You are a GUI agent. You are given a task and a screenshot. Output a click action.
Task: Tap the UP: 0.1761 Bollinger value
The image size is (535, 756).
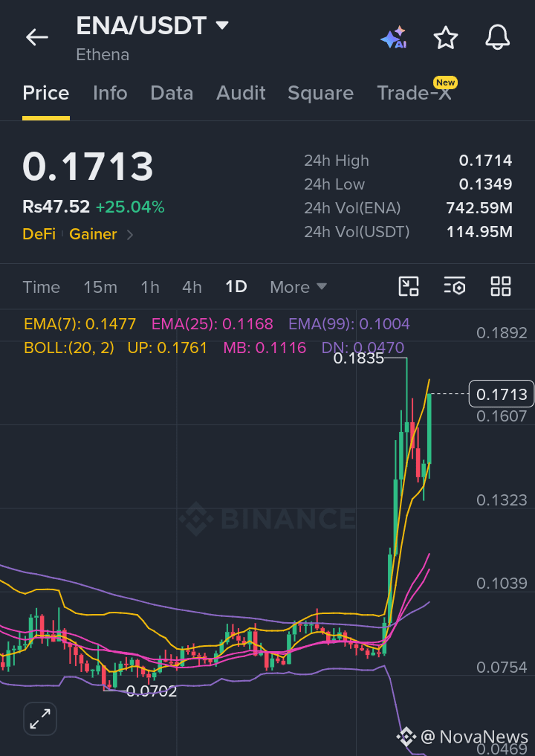coord(167,348)
